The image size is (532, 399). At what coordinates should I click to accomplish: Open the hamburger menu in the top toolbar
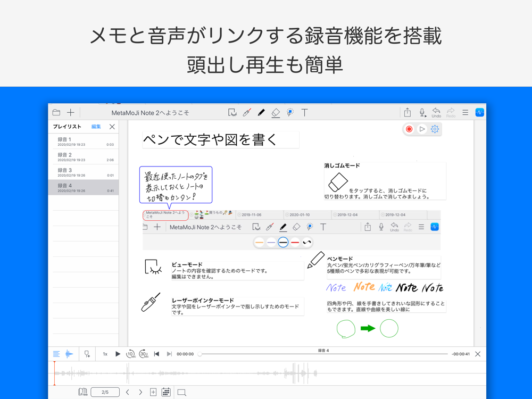[465, 112]
